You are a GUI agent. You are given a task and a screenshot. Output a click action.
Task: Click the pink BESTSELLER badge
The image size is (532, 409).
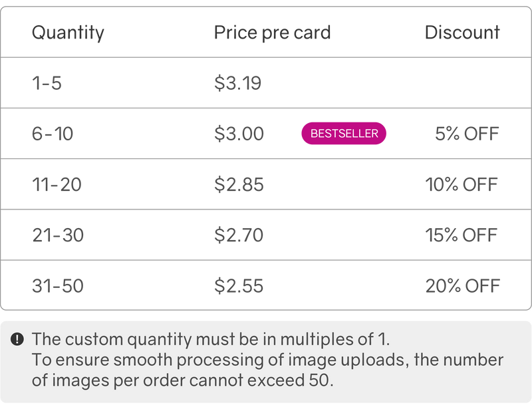pos(344,134)
